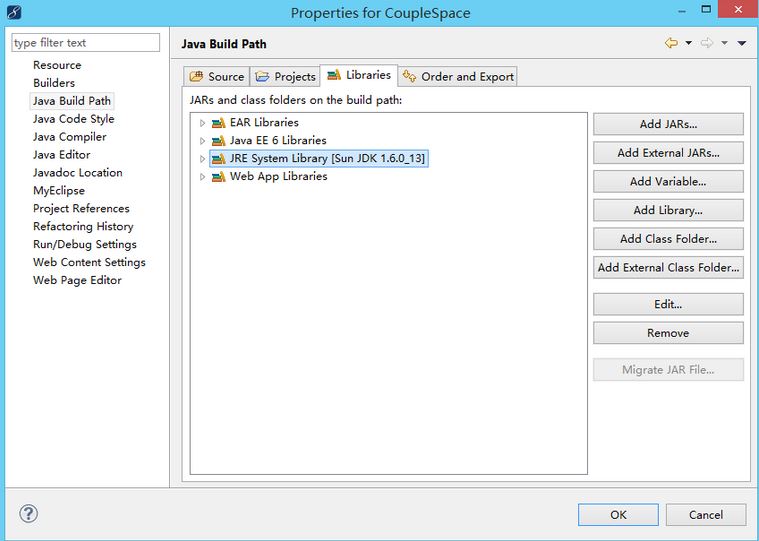Confirm with the OK button
The image size is (759, 541).
pyautogui.click(x=618, y=514)
